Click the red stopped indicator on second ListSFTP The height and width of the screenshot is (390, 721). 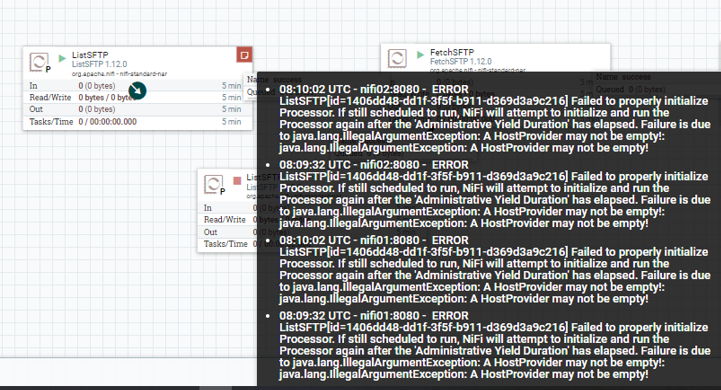[x=237, y=181]
